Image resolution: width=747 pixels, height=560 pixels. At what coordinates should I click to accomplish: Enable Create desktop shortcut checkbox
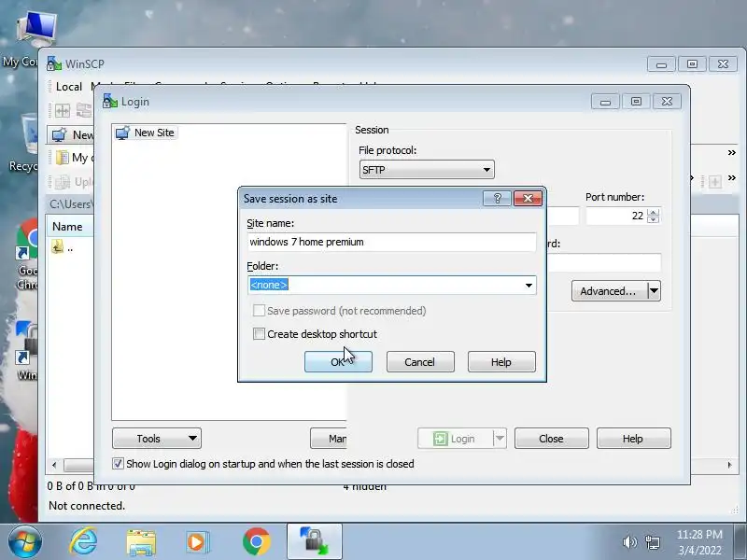[x=260, y=334]
